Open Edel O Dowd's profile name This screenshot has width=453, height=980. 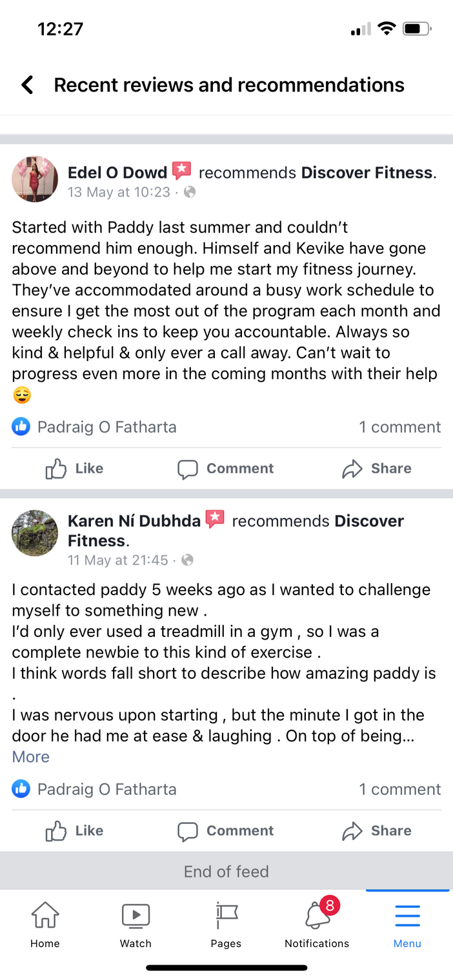pyautogui.click(x=117, y=173)
